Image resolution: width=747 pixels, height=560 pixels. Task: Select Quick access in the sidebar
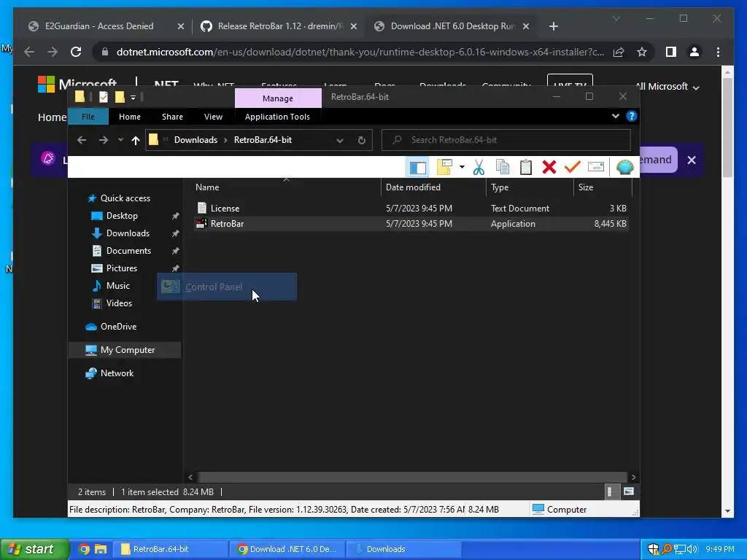[x=125, y=198]
